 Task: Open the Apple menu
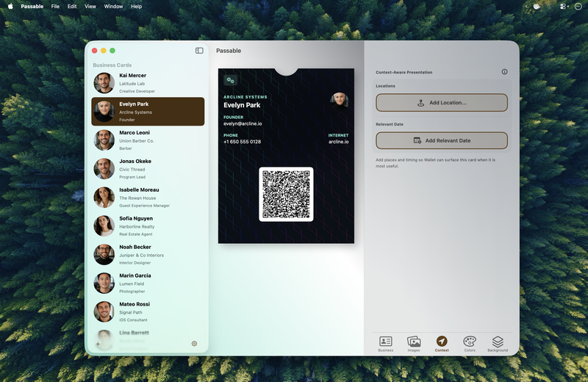point(10,6)
